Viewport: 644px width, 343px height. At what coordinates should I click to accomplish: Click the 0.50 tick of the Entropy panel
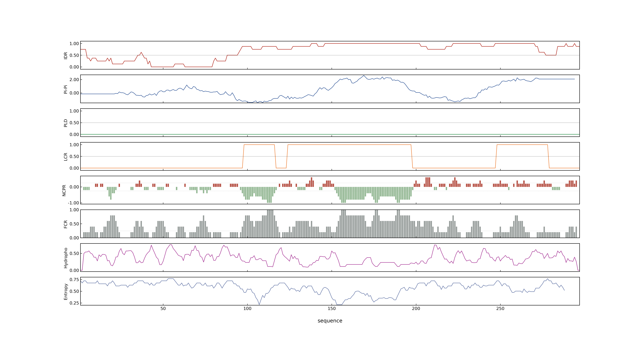(x=74, y=291)
